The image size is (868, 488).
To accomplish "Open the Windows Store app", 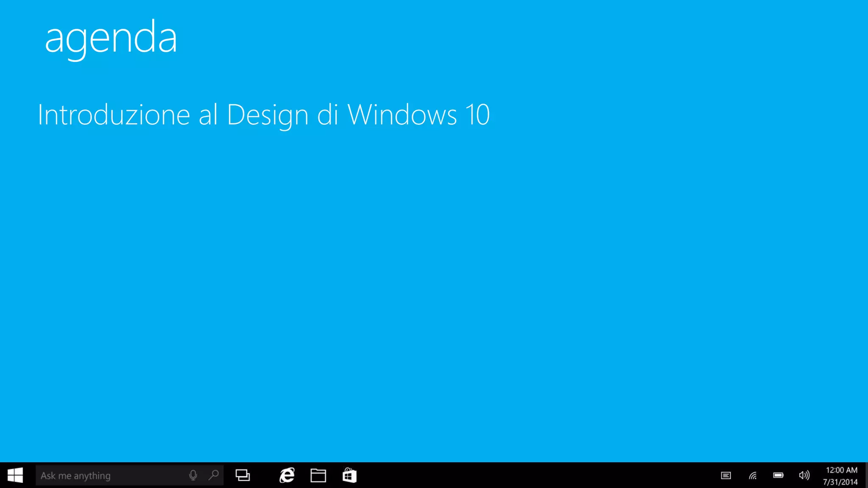I will coord(350,475).
